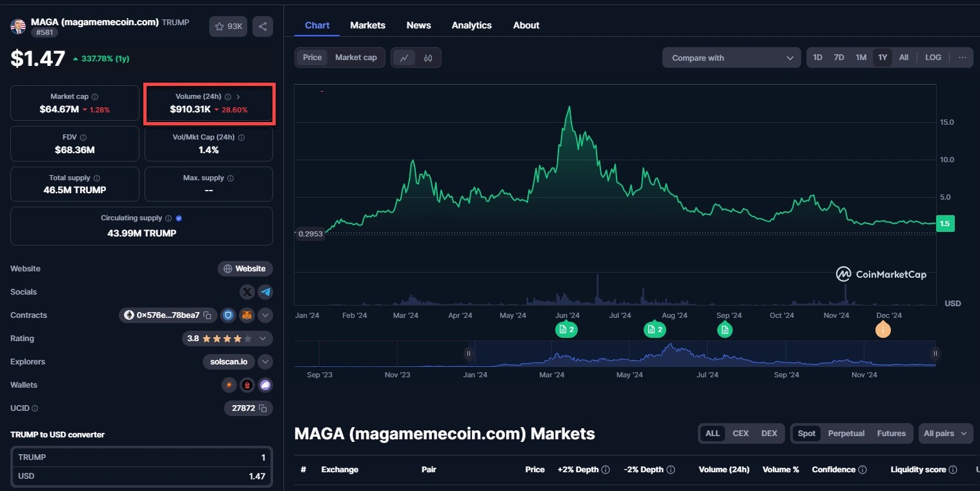This screenshot has height=491, width=980.
Task: Switch to candlestick chart view
Action: 428,57
